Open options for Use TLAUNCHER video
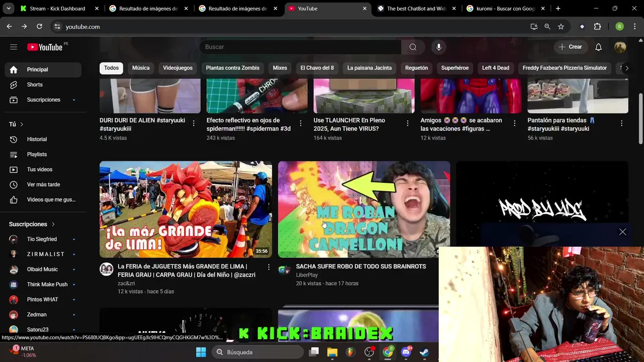The width and height of the screenshot is (644, 362). 408,123
